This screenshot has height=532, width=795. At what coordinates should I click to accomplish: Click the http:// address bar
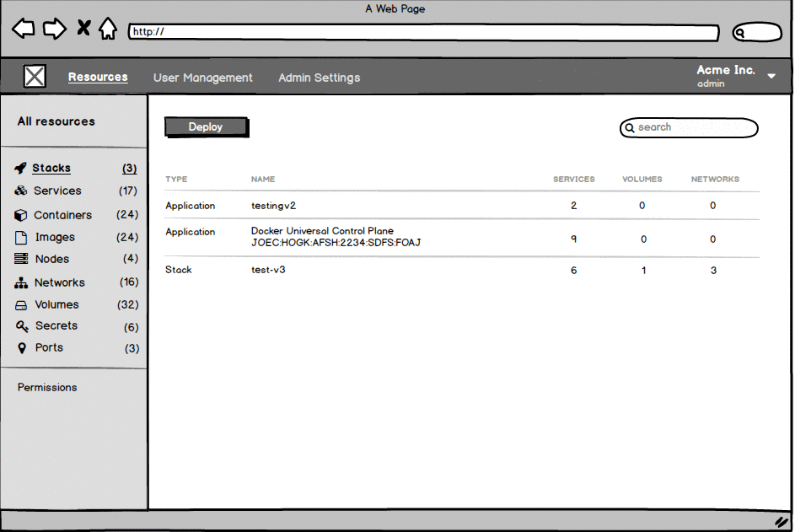click(423, 32)
